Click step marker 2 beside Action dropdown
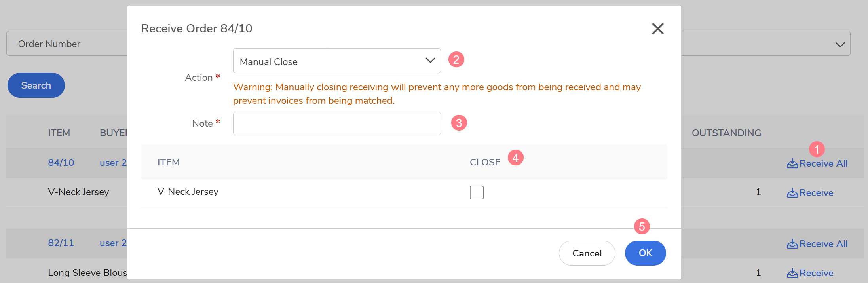868x283 pixels. 456,60
